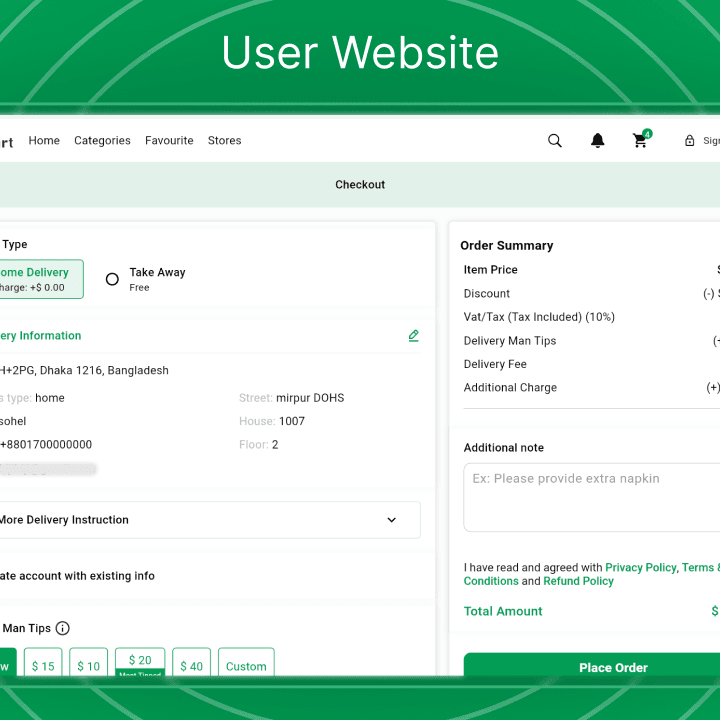
Task: Choose the $ 15 tip amount
Action: tap(43, 666)
